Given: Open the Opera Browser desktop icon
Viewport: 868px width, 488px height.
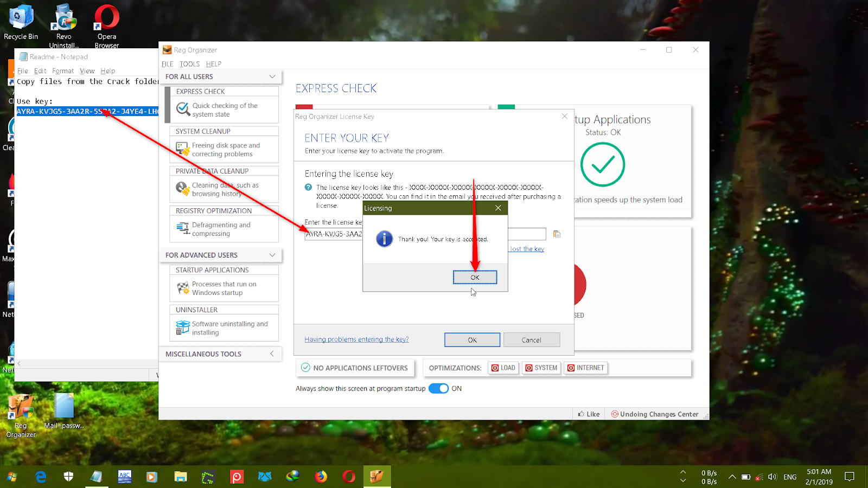Looking at the screenshot, I should point(107,26).
